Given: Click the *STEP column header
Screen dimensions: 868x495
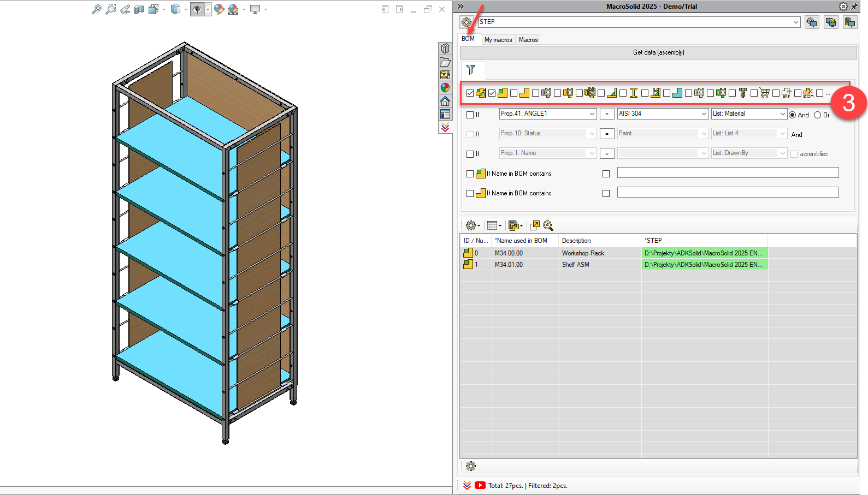Looking at the screenshot, I should (x=705, y=241).
